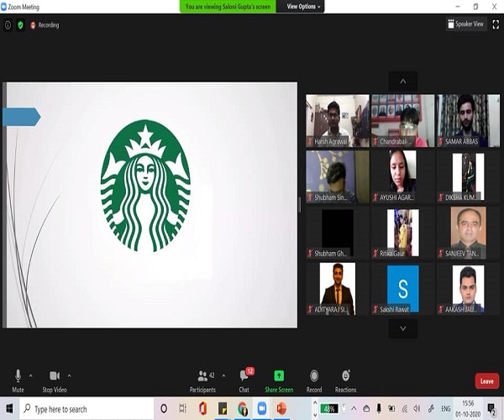Switch to Speaker View
504x420 pixels.
(465, 24)
